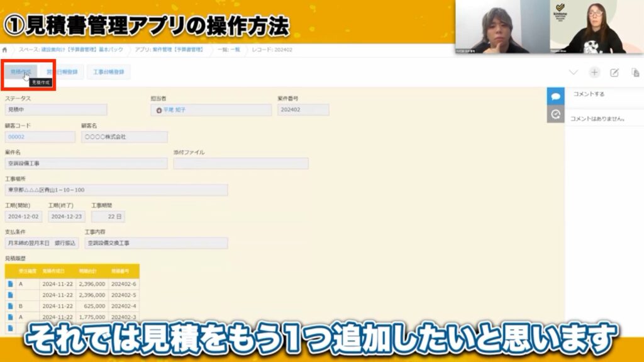
Task: Open the space link 建設業向け 基本パック
Action: (x=82, y=50)
